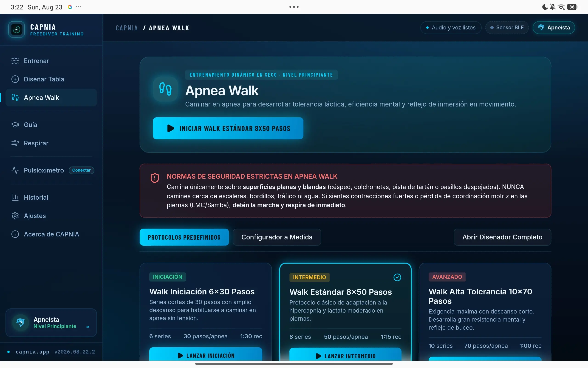Screen dimensions: 588x368
Task: Click the INICIACIÓN level tag
Action: 167,277
